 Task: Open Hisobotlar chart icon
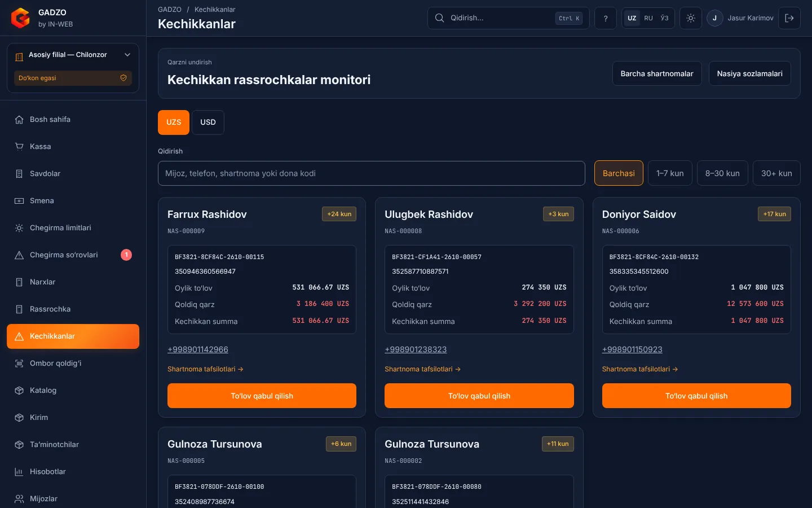click(x=19, y=472)
